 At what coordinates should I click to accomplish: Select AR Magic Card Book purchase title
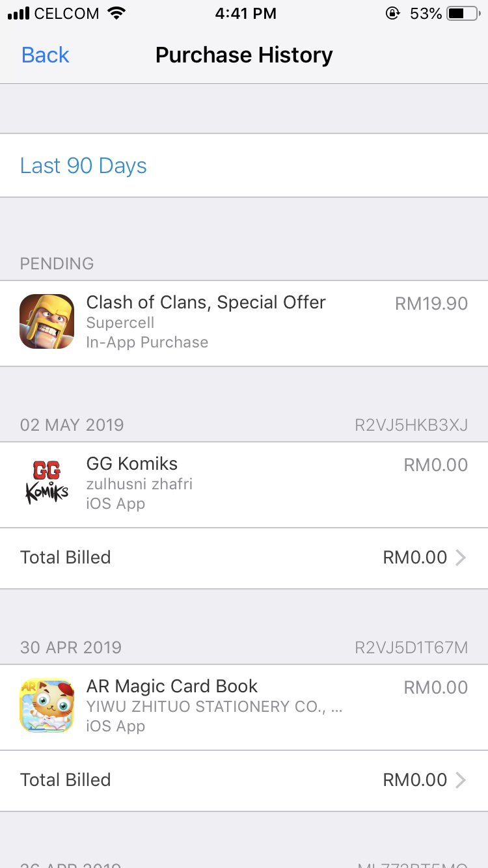point(172,686)
